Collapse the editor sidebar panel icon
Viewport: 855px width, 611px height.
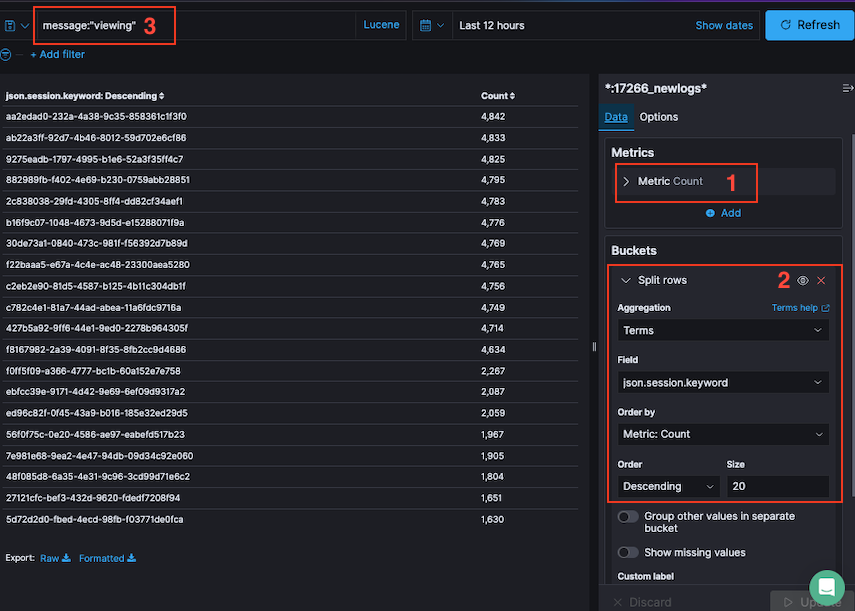click(x=847, y=88)
